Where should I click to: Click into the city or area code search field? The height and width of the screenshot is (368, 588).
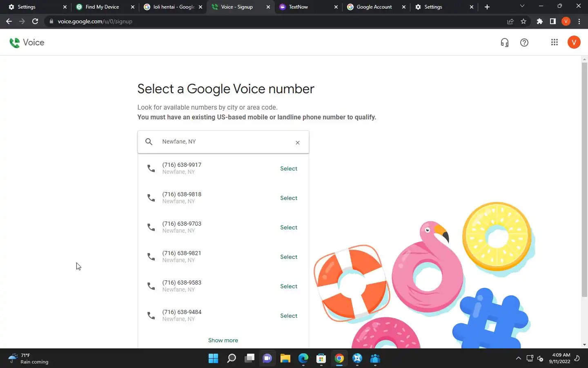coord(223,142)
